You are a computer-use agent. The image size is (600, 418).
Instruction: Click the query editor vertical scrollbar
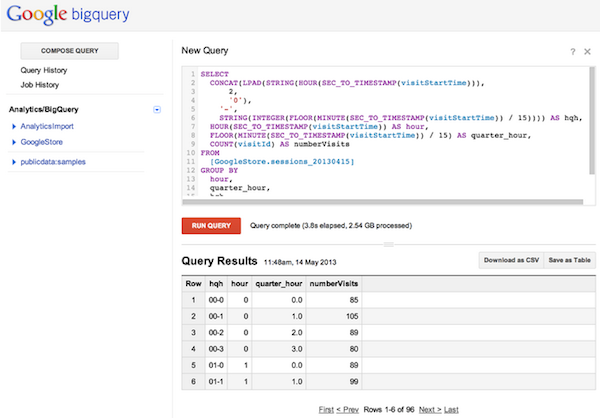click(x=592, y=121)
